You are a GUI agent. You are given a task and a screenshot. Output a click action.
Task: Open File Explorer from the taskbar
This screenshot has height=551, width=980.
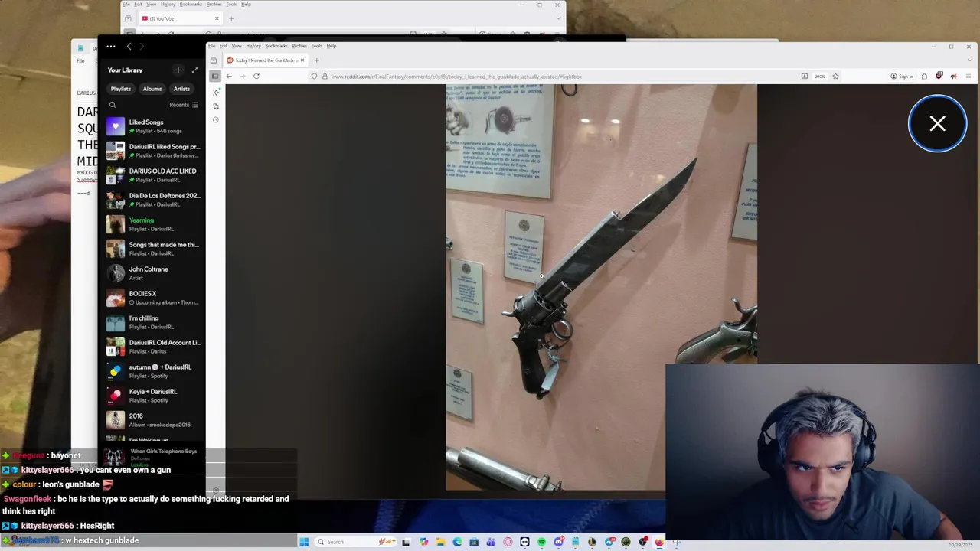click(x=441, y=542)
